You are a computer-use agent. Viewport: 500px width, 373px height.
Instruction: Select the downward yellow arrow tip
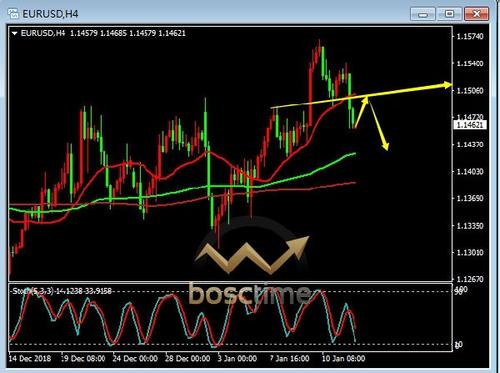[385, 146]
